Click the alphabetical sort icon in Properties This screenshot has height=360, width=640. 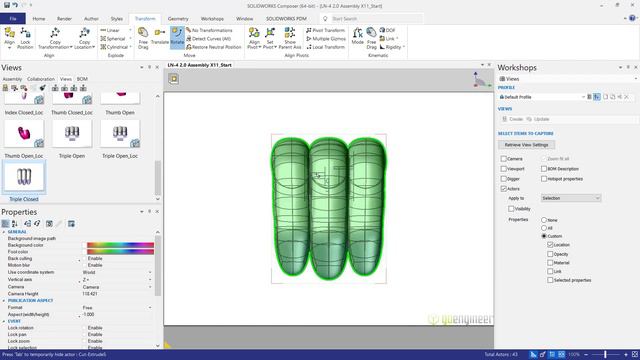15,224
